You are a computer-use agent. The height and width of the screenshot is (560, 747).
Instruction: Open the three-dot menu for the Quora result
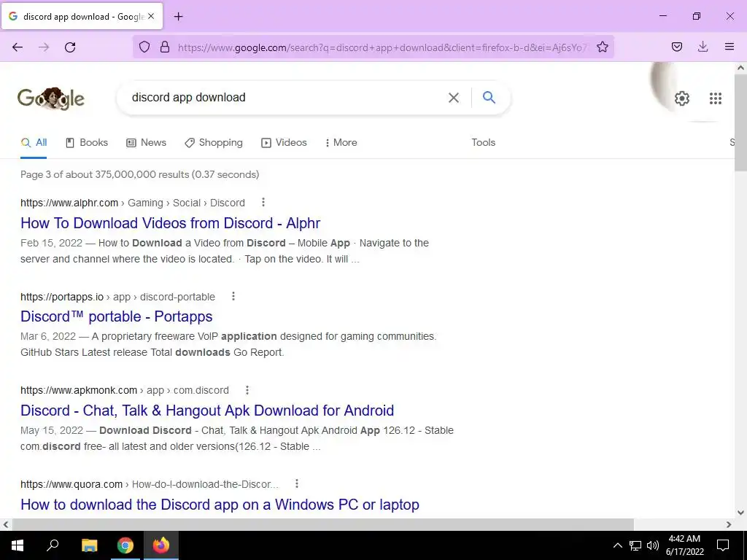pos(296,484)
